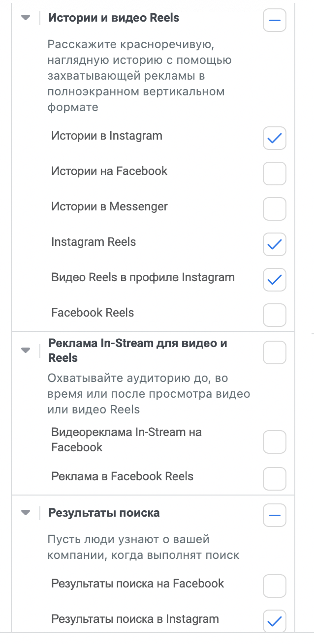The image size is (314, 644).
Task: Check Результаты поиска на Facebook box
Action: click(274, 585)
